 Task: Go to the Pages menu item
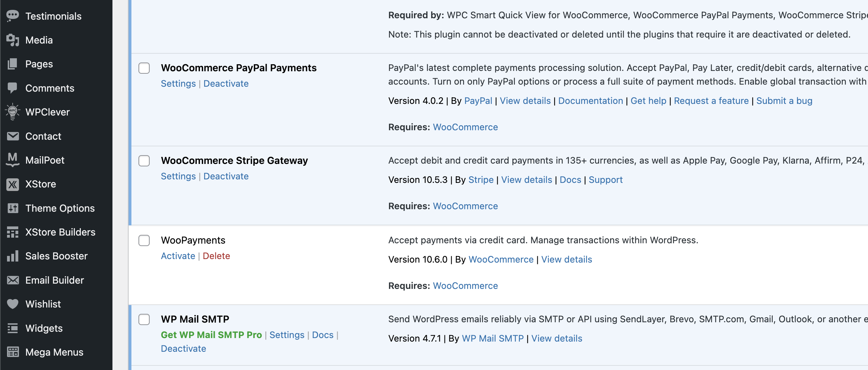click(39, 64)
